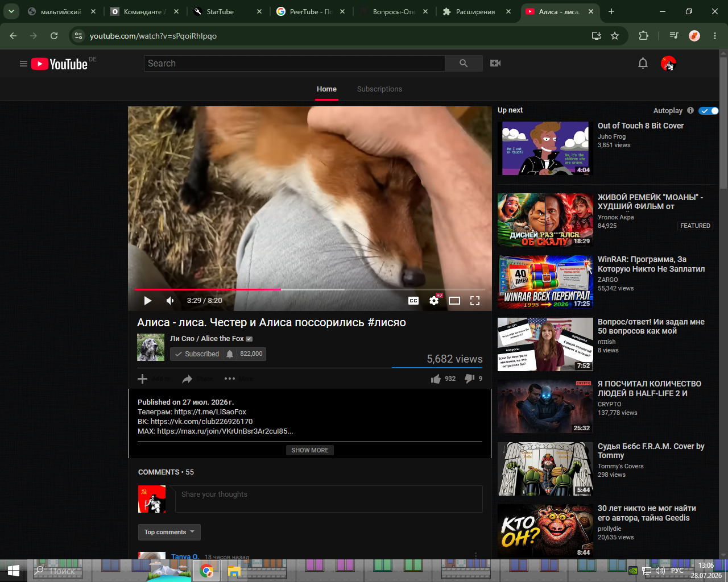Open the Windows Start menu
This screenshot has height=582, width=728.
[14, 571]
